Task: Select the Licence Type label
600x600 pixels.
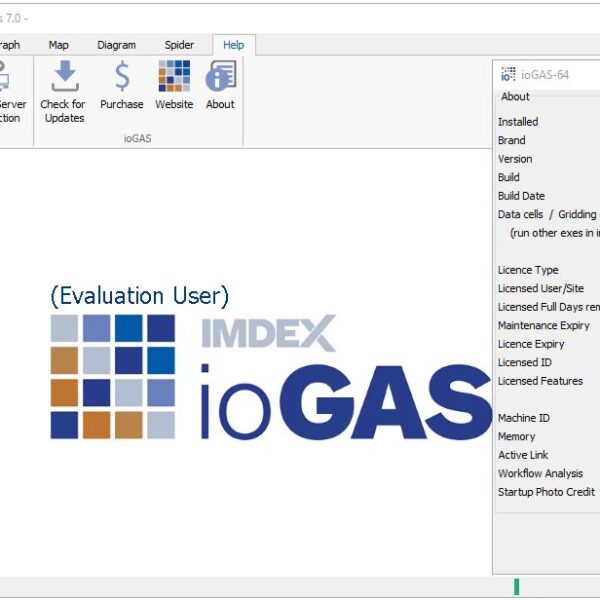Action: click(x=528, y=270)
